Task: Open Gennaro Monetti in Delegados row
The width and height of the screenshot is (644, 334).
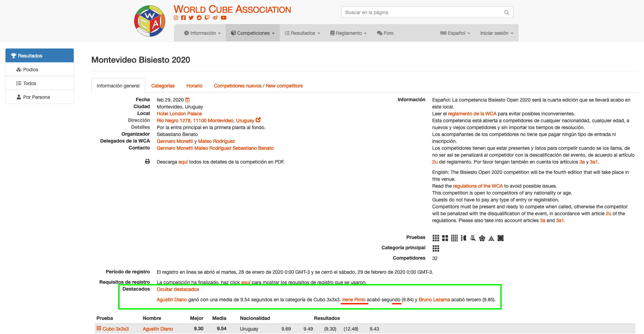Action: (x=175, y=141)
